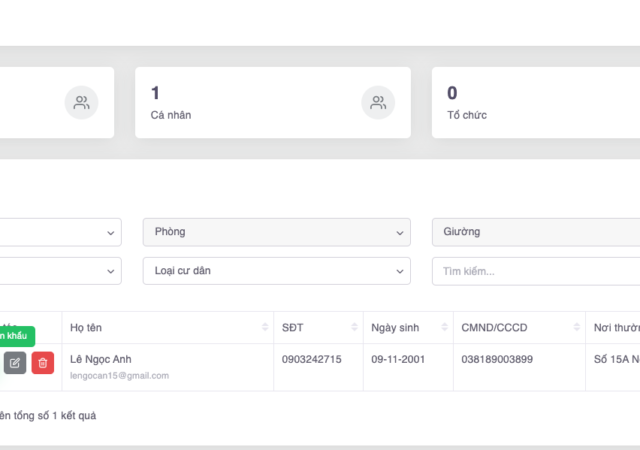Click the green nhân khẩu button
Image resolution: width=640 pixels, height=450 pixels.
click(17, 336)
